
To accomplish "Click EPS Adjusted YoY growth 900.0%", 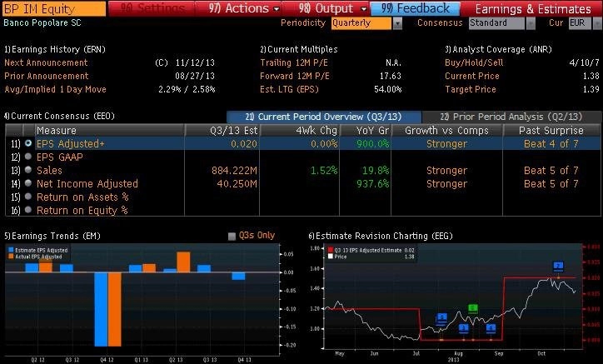I will [372, 143].
